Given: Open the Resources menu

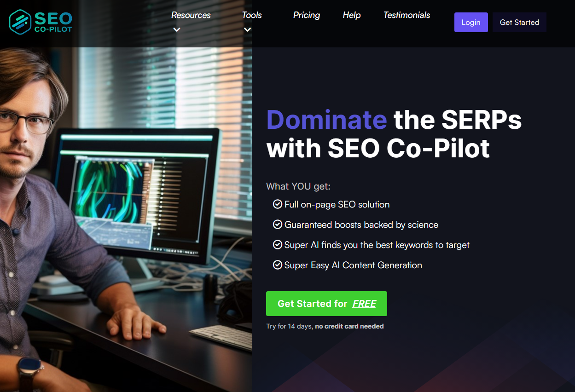Looking at the screenshot, I should (191, 15).
